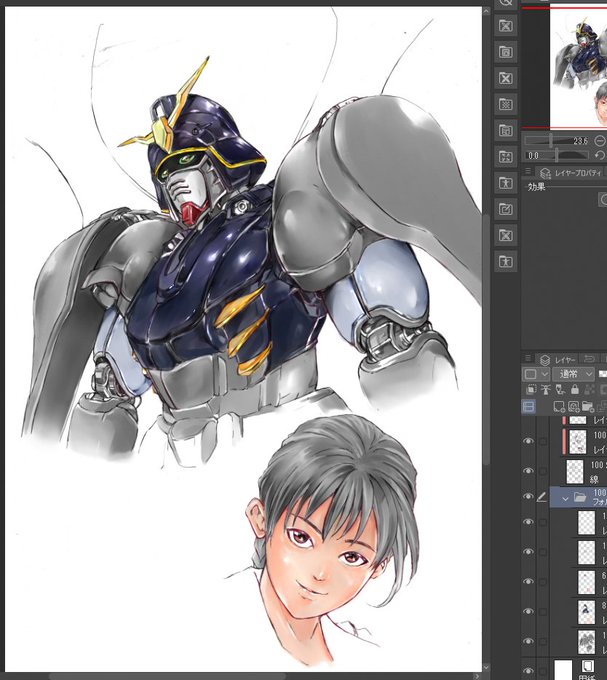
Task: Open the material folder with framed picture icon
Action: pyautogui.click(x=506, y=52)
